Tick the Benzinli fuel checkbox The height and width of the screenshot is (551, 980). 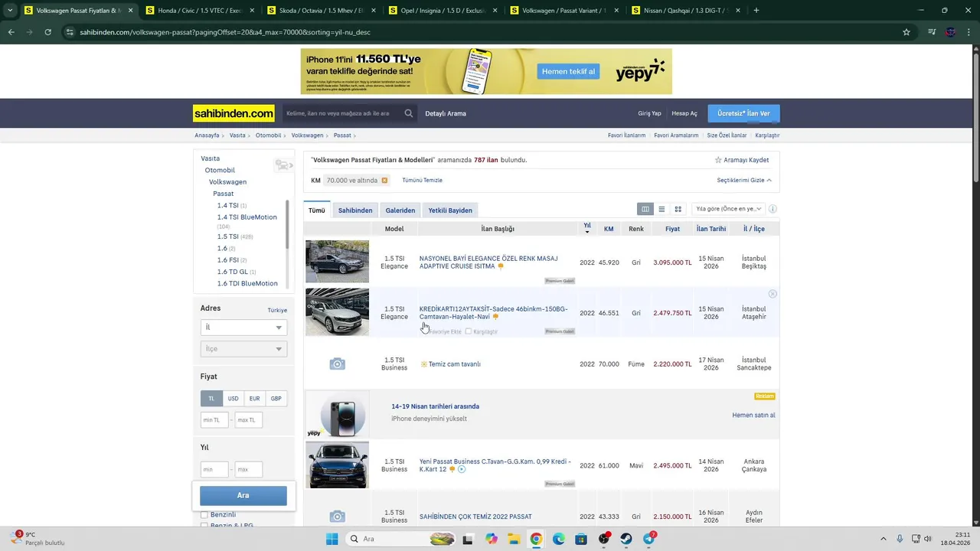(204, 515)
